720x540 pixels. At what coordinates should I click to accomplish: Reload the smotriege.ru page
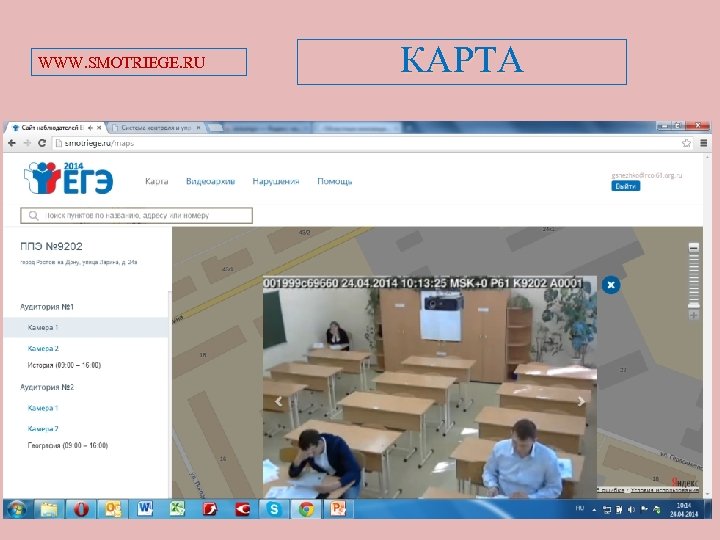(42, 143)
